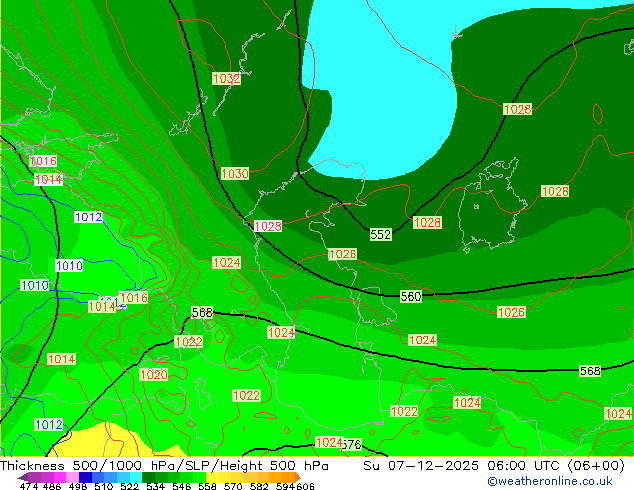Click the 510 legend value
The height and width of the screenshot is (490, 634).
(x=104, y=486)
